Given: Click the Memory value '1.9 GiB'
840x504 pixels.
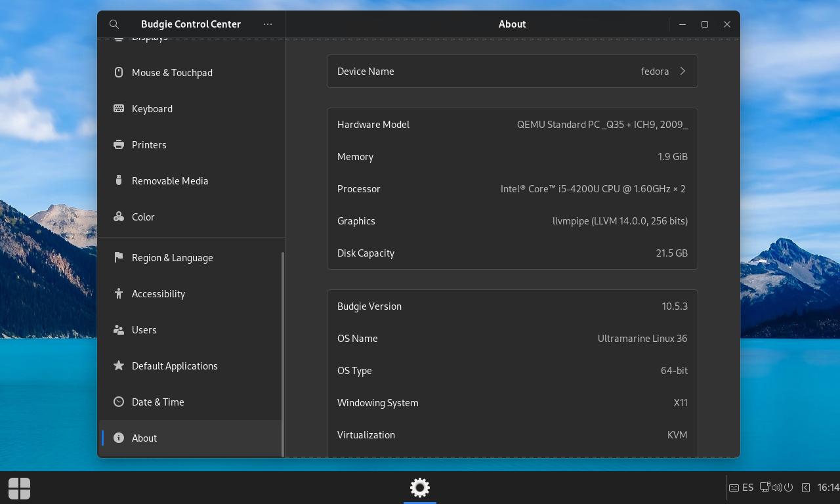Looking at the screenshot, I should tap(673, 156).
